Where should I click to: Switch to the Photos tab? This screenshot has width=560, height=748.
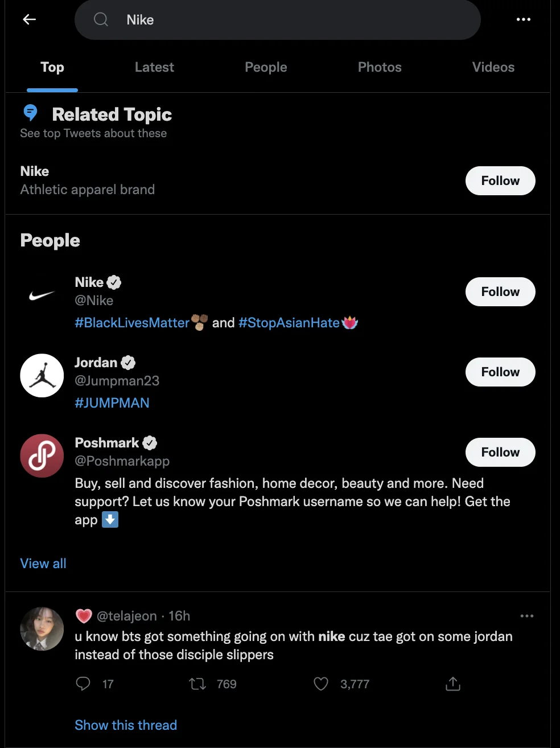[x=380, y=67]
